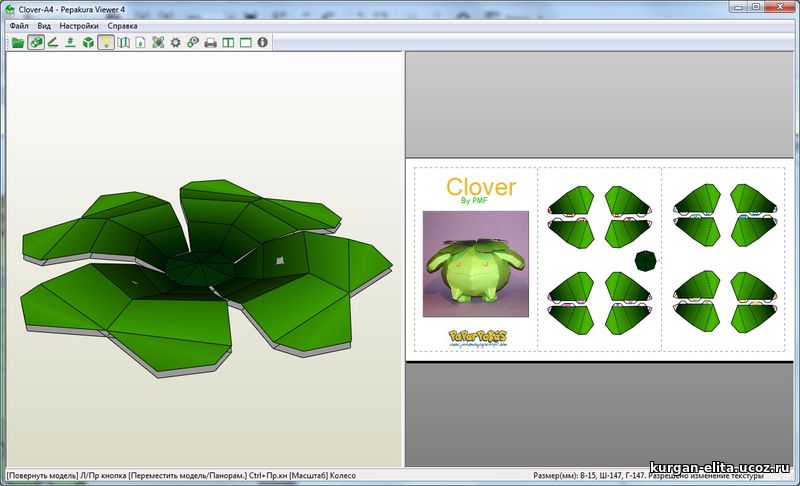Toggle the rotating 3D model animation button
The height and width of the screenshot is (486, 800).
36,42
